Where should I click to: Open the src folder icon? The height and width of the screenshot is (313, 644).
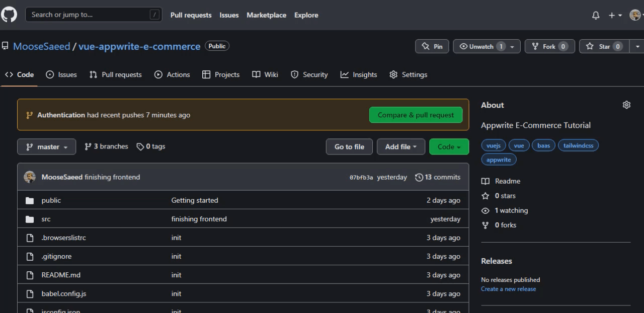click(30, 219)
